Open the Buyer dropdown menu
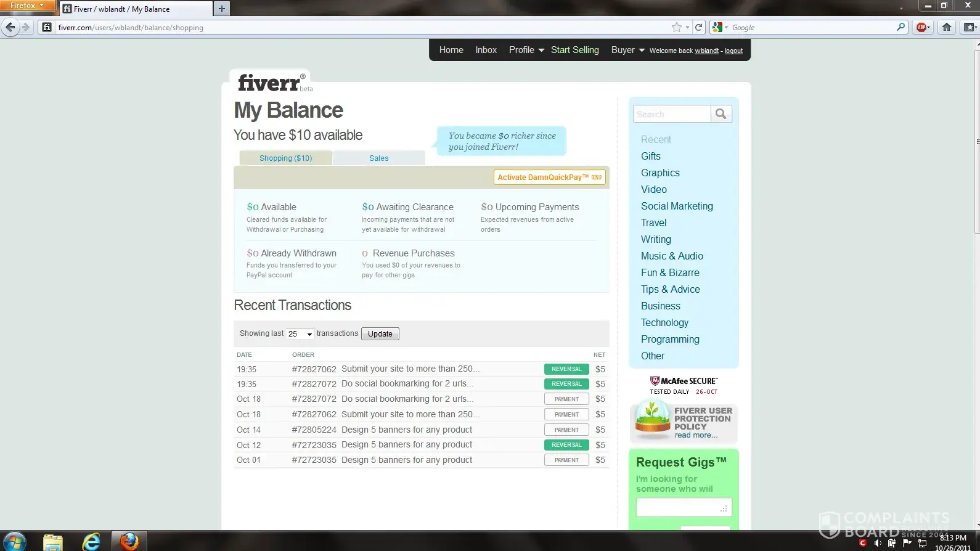Viewport: 980px width, 551px height. (627, 50)
